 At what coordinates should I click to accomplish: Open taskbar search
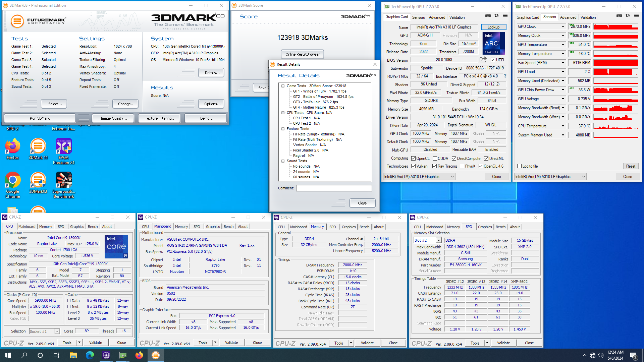click(24, 355)
